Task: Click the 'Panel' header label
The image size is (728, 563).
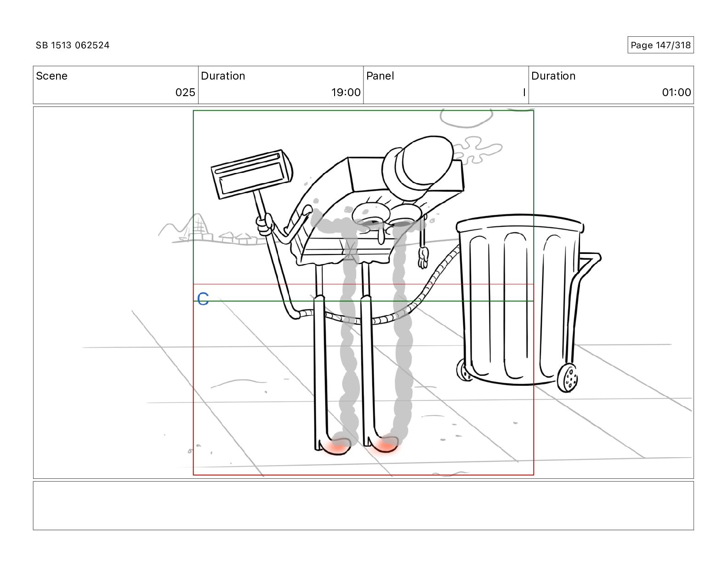Action: (x=380, y=76)
